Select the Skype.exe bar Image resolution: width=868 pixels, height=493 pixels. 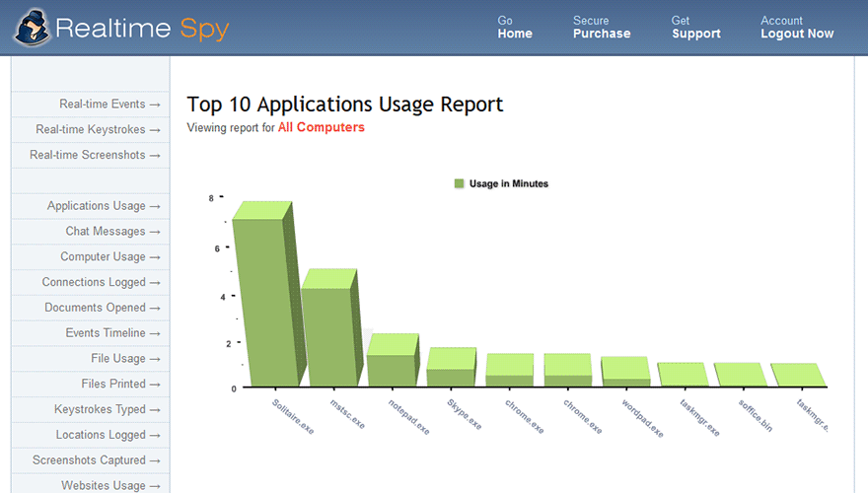click(x=451, y=369)
